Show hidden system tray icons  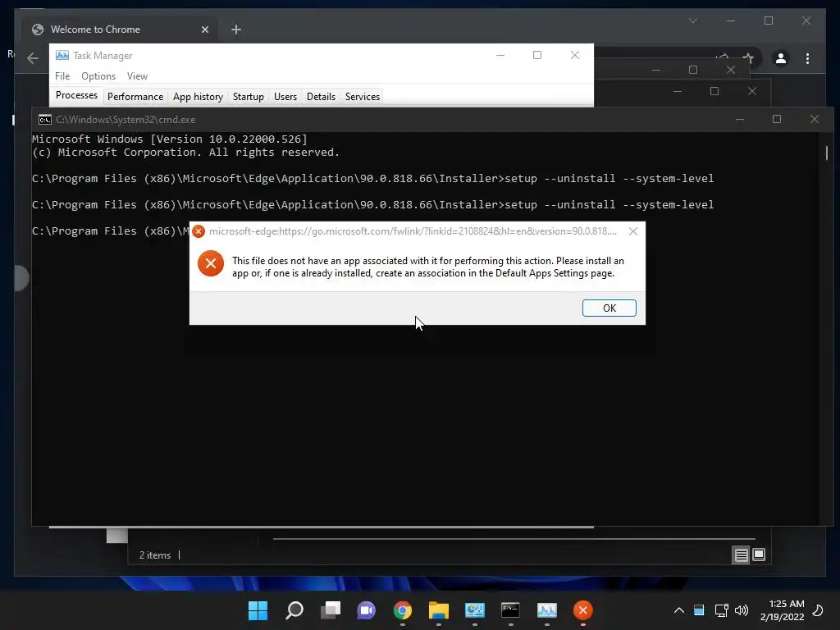pyautogui.click(x=678, y=610)
